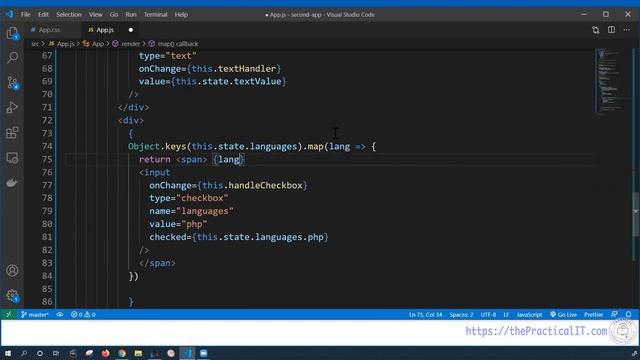Click the eye icon in status bar

[x=60, y=314]
